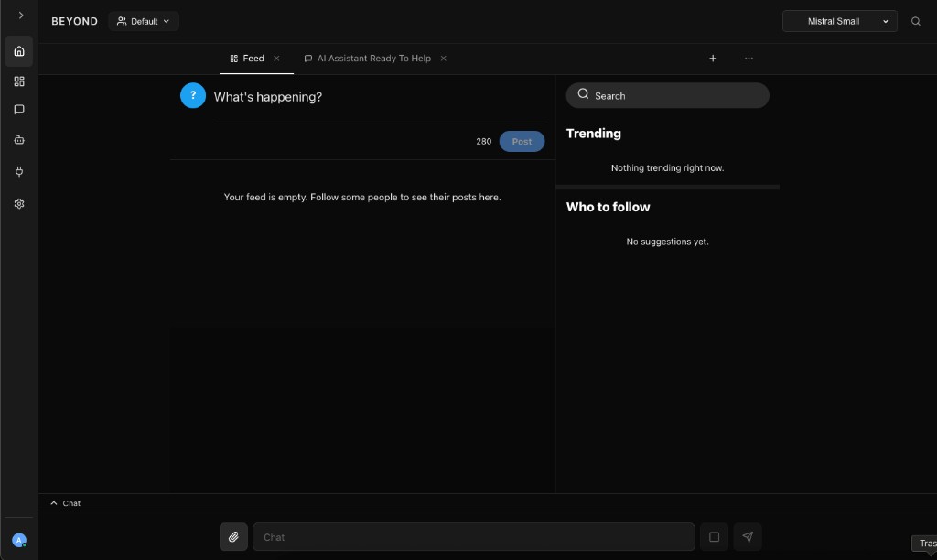Expand the sidebar with the arrow chevron

coord(20,16)
